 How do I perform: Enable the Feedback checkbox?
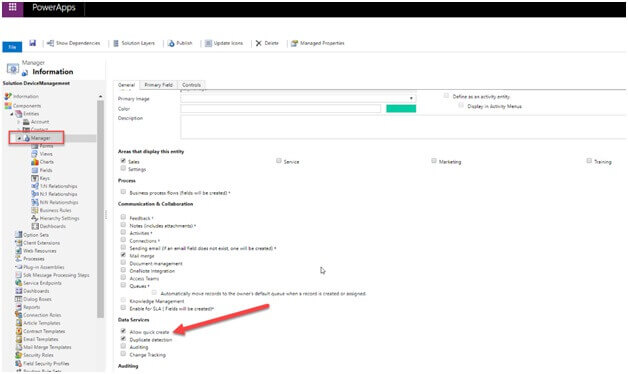[x=123, y=217]
